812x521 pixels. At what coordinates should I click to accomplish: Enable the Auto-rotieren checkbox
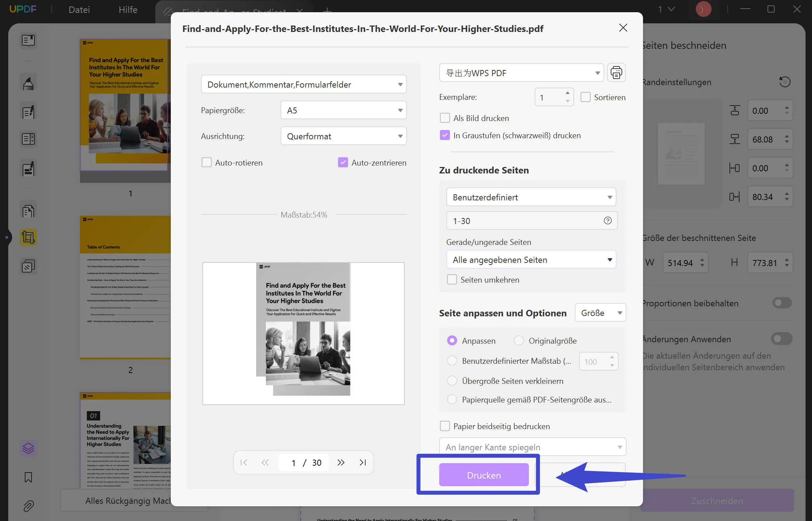coord(207,163)
